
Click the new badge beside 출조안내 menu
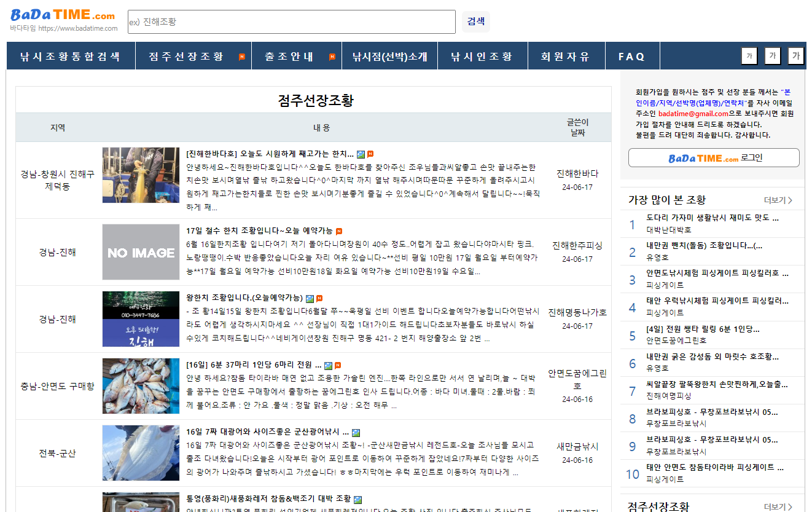332,57
